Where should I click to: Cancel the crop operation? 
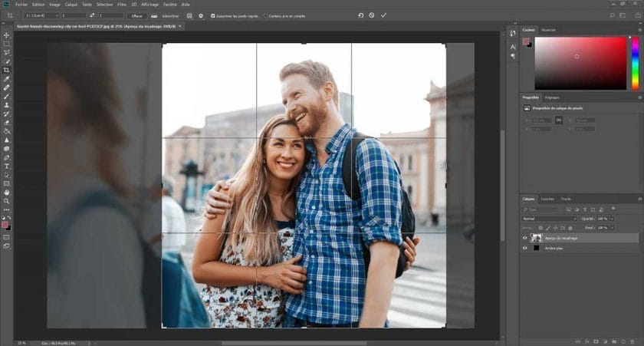click(x=372, y=15)
